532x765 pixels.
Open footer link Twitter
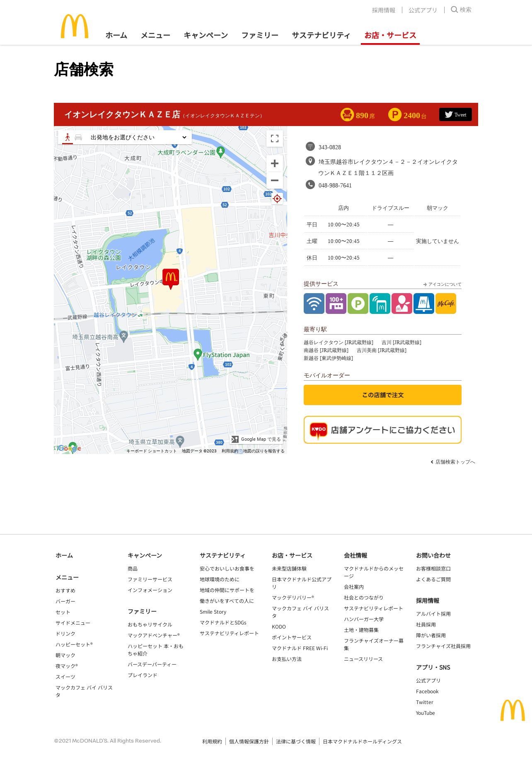425,702
